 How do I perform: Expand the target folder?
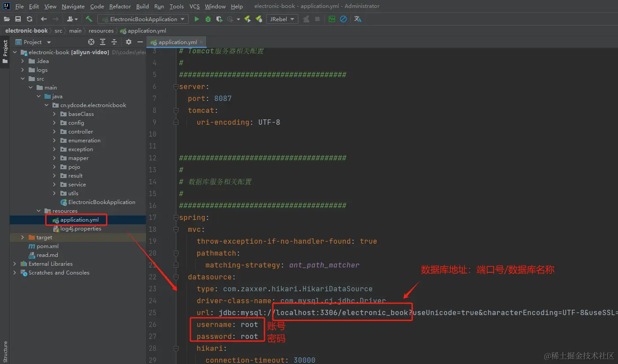tap(22, 237)
